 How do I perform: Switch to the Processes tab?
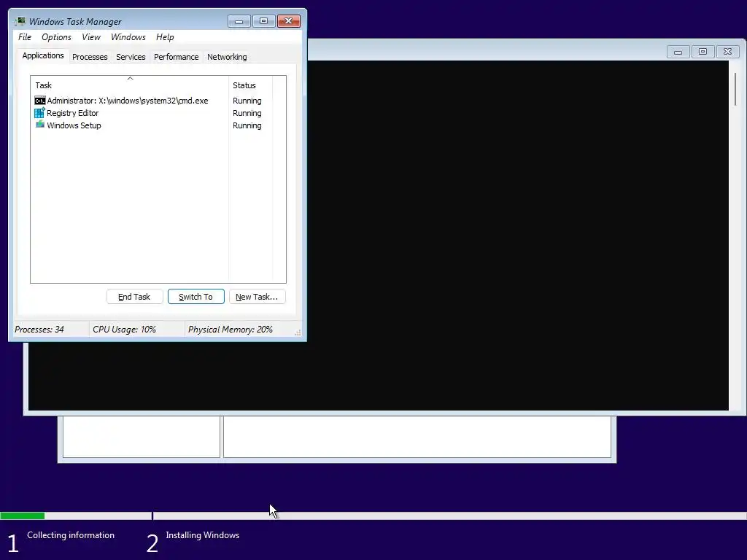90,57
